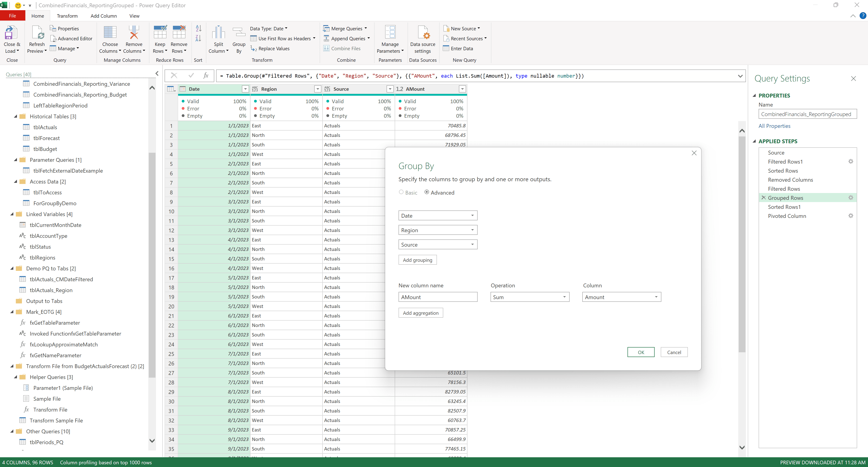Screen dimensions: 868x467
Task: Open the Grouped Rows step settings gear
Action: coord(850,198)
